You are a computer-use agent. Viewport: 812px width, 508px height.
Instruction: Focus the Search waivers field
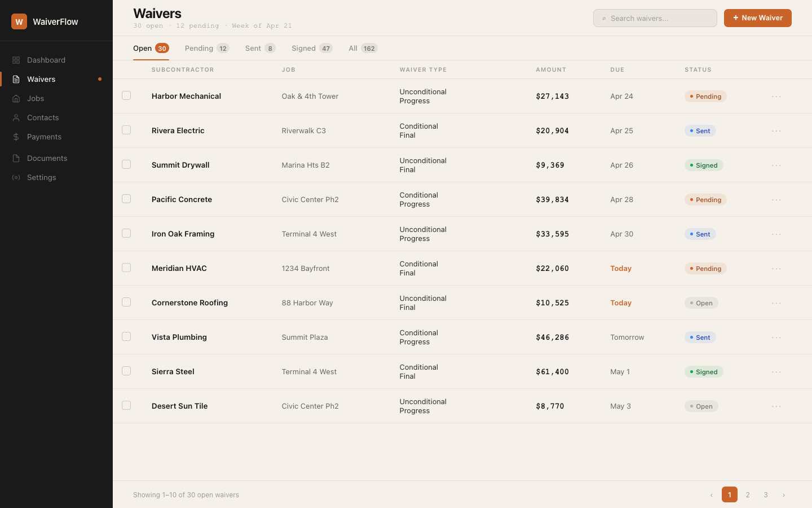[655, 18]
